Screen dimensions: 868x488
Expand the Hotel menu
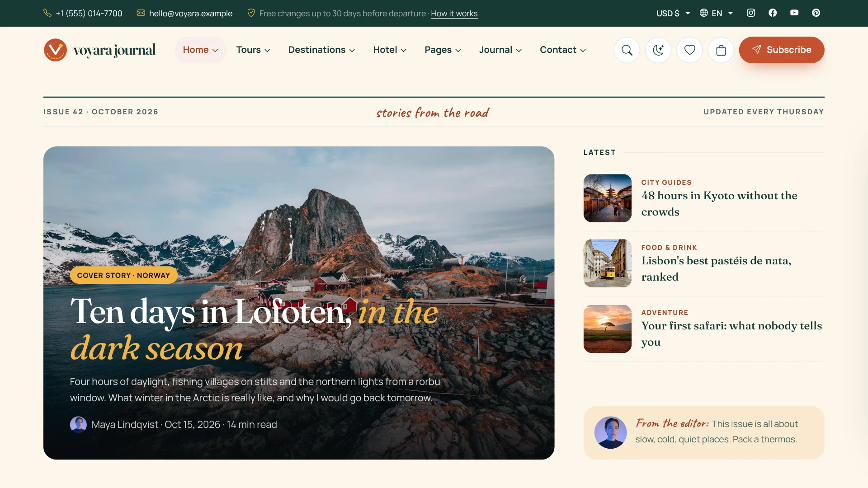[390, 50]
